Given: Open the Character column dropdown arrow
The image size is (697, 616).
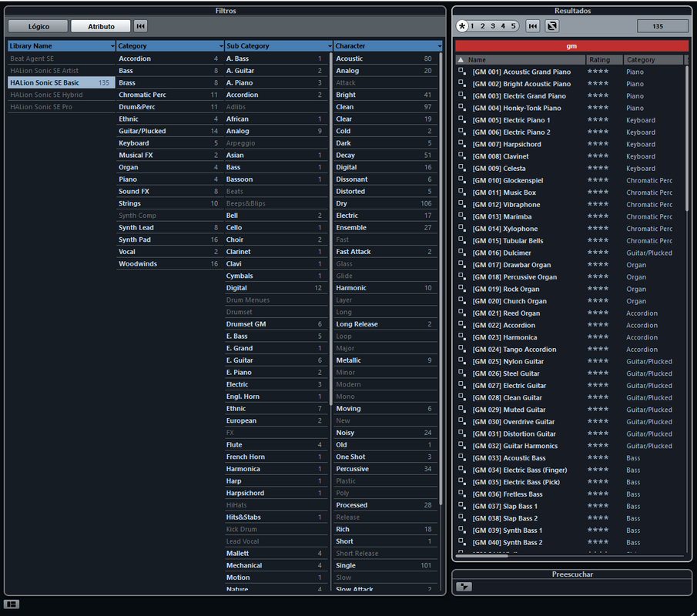Looking at the screenshot, I should click(x=439, y=46).
